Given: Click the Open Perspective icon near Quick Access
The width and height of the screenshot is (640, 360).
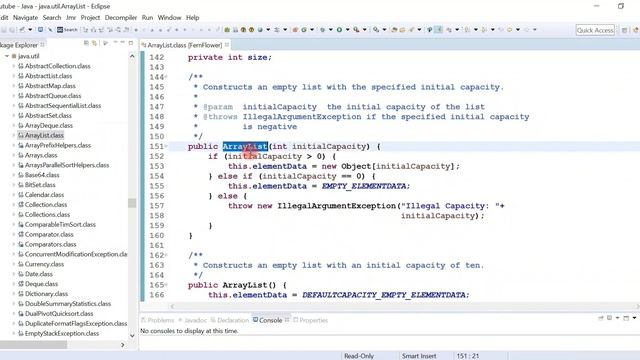Looking at the screenshot, I should pyautogui.click(x=624, y=30).
